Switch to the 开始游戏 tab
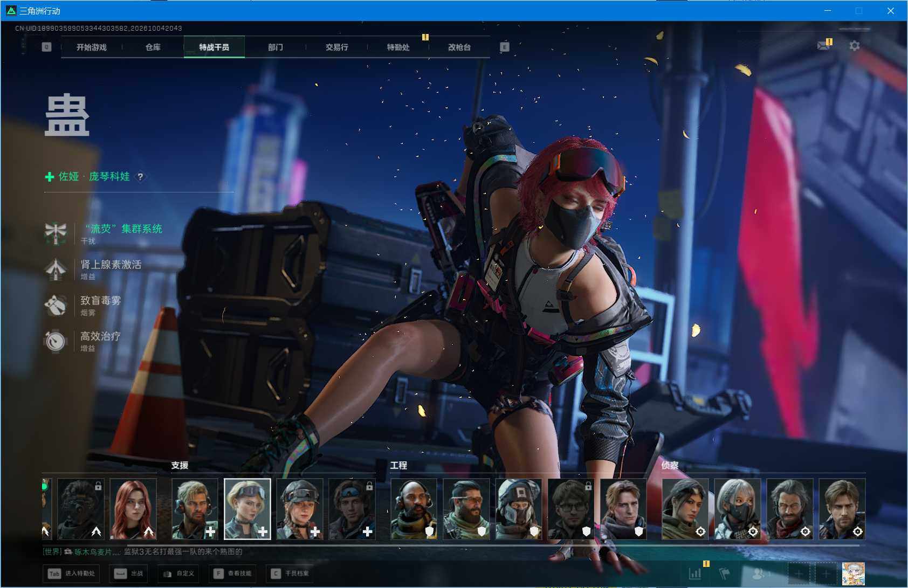The width and height of the screenshot is (908, 588). (x=92, y=47)
